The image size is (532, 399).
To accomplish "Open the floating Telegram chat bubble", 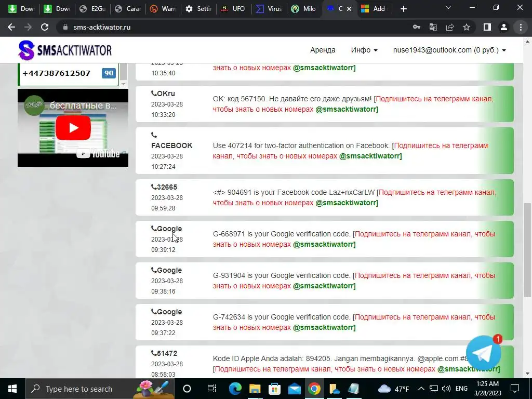I will click(x=484, y=353).
